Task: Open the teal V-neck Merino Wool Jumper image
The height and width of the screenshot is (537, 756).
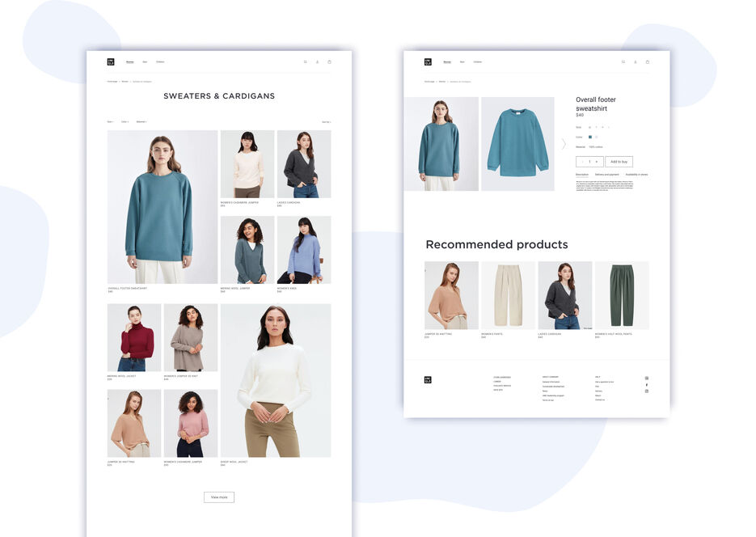Action: tap(247, 250)
